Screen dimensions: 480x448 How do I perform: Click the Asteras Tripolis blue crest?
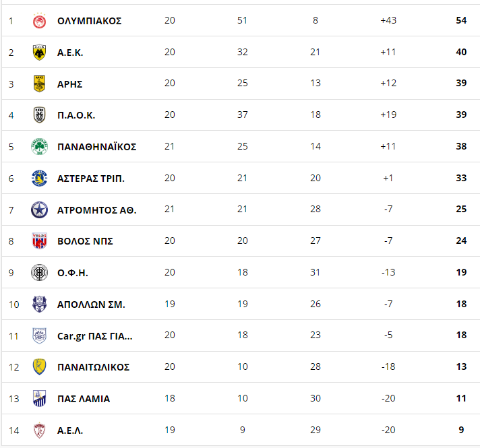coord(40,178)
